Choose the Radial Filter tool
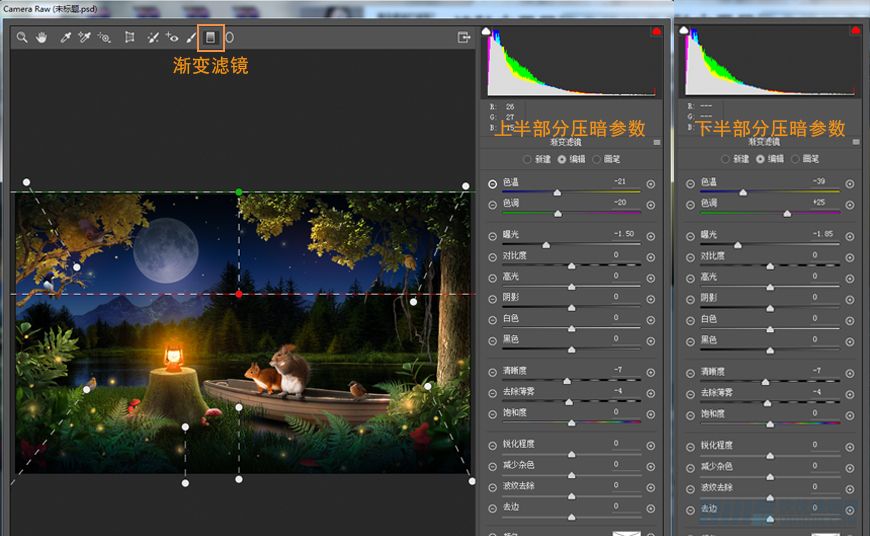This screenshot has width=870, height=536. (229, 37)
